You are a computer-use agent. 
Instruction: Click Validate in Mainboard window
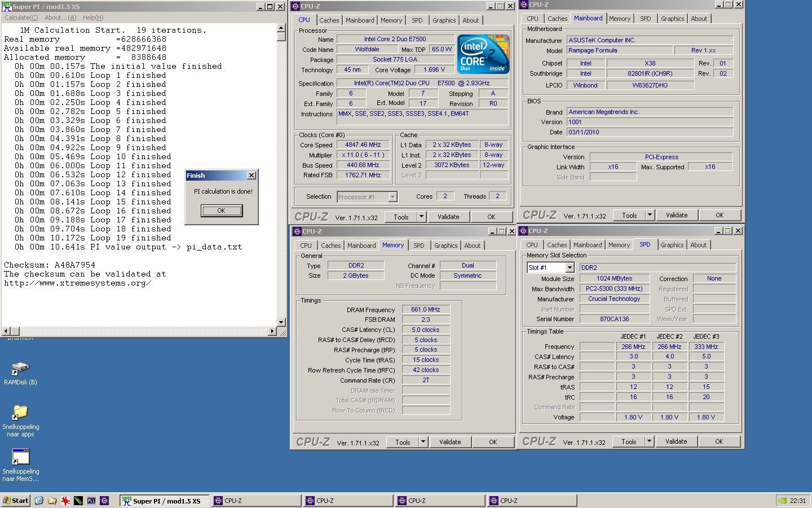[x=677, y=215]
